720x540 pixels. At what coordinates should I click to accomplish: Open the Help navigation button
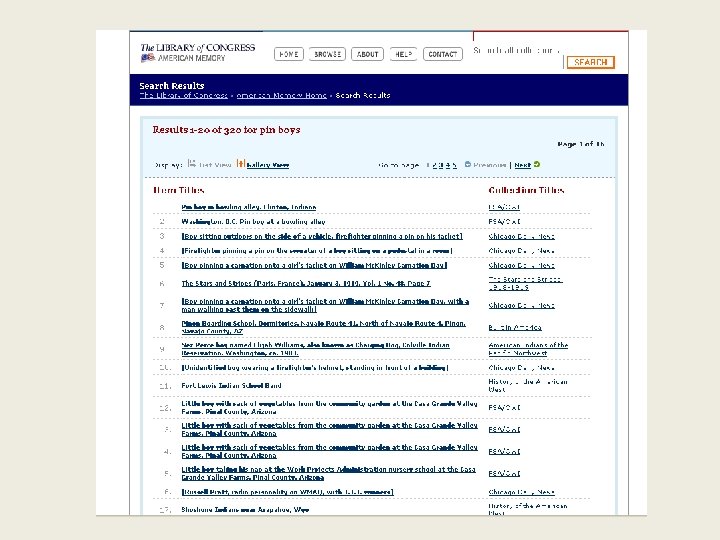[x=403, y=54]
